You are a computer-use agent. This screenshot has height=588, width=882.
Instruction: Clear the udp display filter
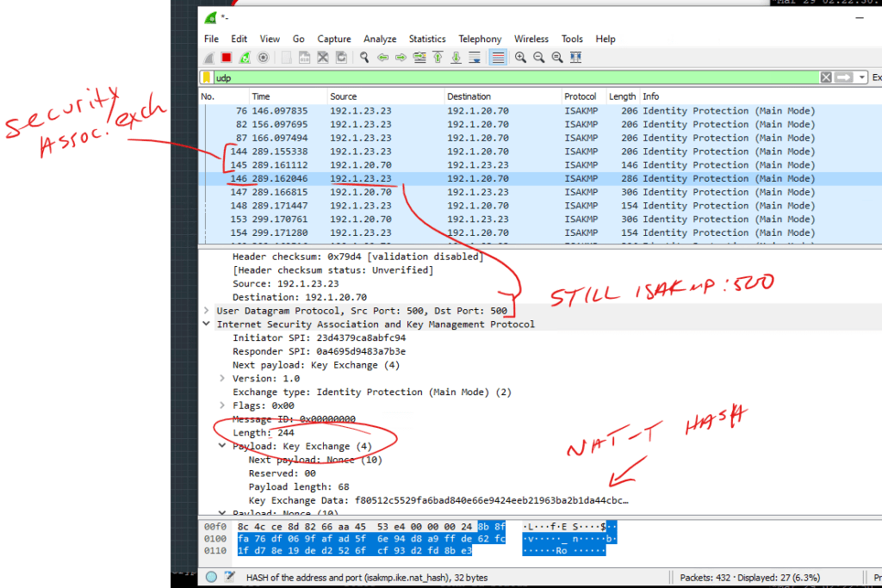(826, 77)
